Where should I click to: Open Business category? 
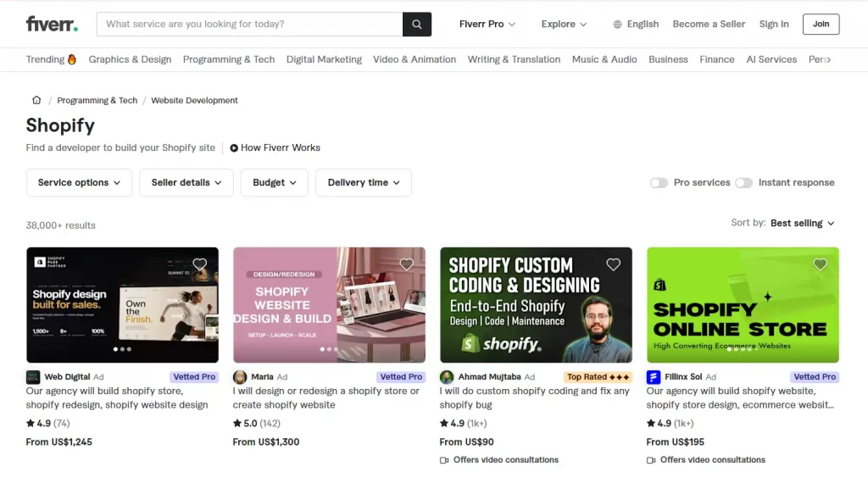pyautogui.click(x=668, y=59)
